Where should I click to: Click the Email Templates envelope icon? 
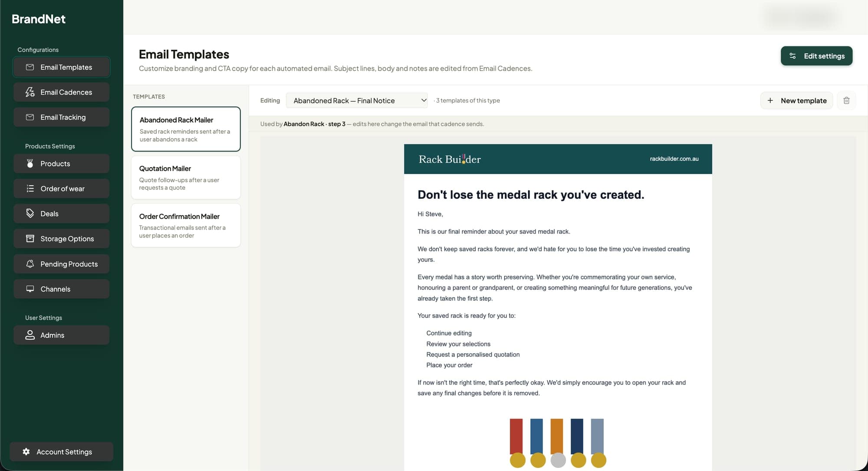[x=30, y=67]
